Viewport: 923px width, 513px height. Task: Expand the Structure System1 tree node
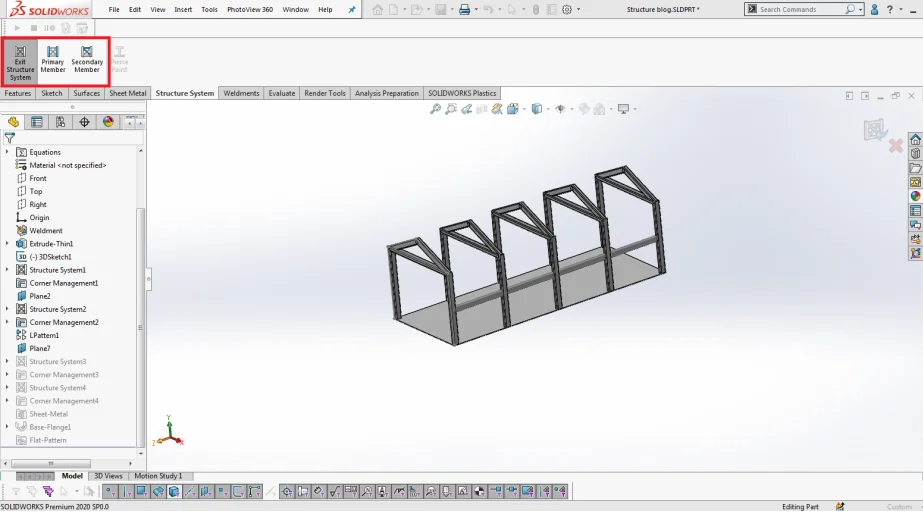(7, 270)
